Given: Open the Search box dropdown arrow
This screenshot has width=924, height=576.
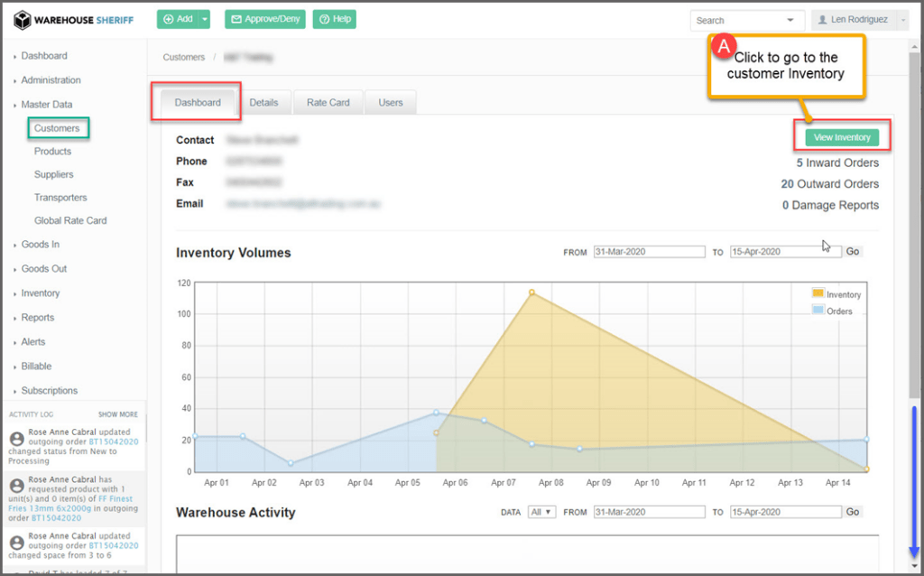Looking at the screenshot, I should pyautogui.click(x=790, y=20).
